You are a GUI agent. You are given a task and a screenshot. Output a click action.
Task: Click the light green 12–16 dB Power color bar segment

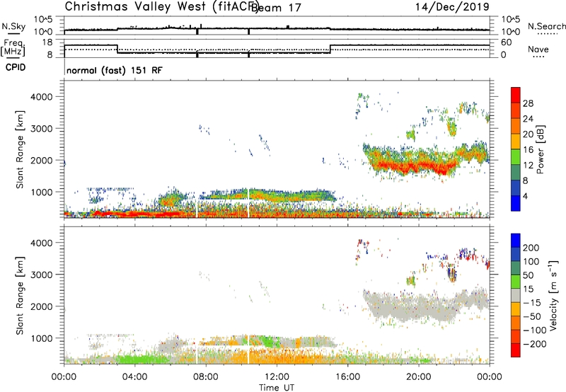(x=516, y=157)
